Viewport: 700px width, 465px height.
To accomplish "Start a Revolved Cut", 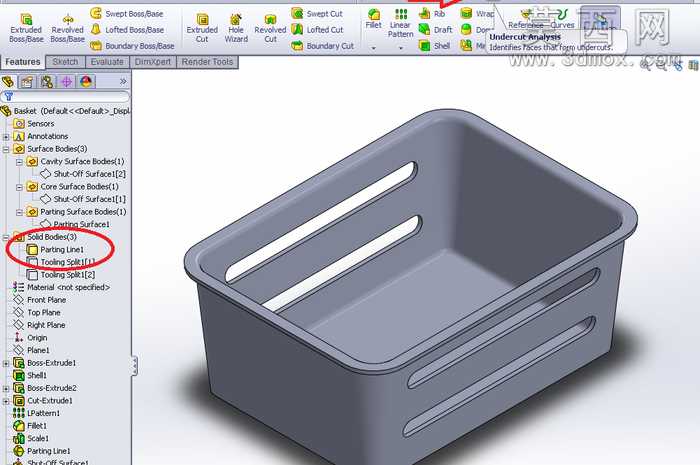I will point(270,28).
